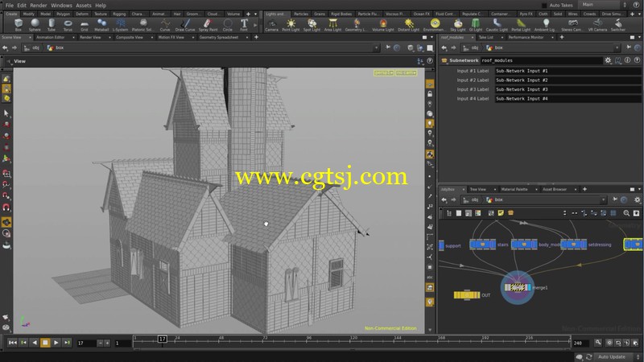
Task: Select the merge1 node
Action: [517, 287]
